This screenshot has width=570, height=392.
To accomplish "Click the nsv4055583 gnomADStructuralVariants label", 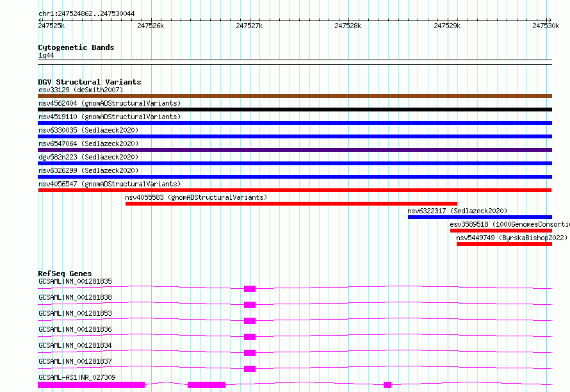I will point(196,197).
